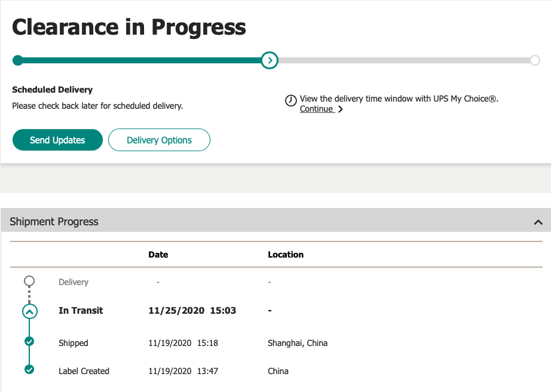Click the Clearance in Progress heading

[129, 27]
